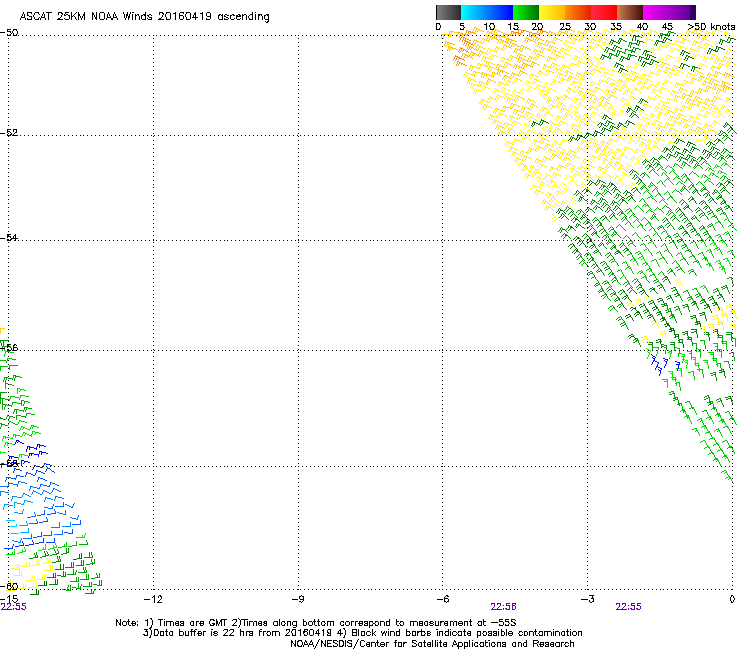Click the -6 longitude axis label
The width and height of the screenshot is (740, 650).
point(442,599)
